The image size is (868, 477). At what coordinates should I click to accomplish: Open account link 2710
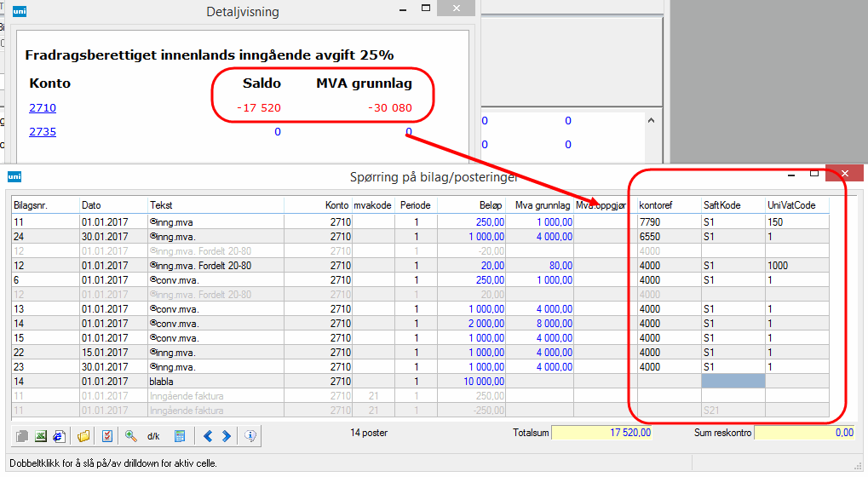coord(43,108)
